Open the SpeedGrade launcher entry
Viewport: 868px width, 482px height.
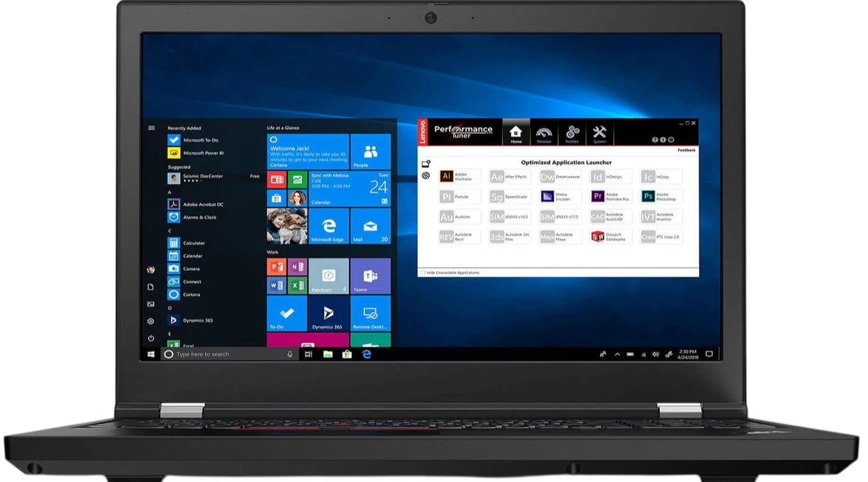[510, 197]
